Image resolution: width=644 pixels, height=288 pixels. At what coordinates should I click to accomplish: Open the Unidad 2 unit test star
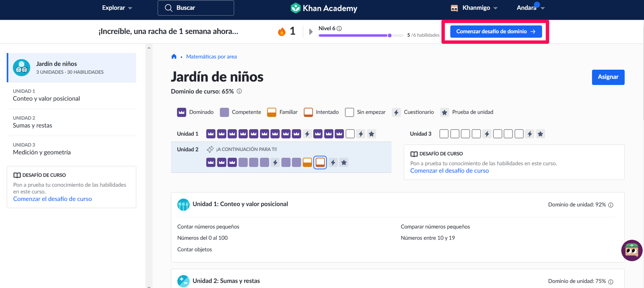pyautogui.click(x=344, y=163)
